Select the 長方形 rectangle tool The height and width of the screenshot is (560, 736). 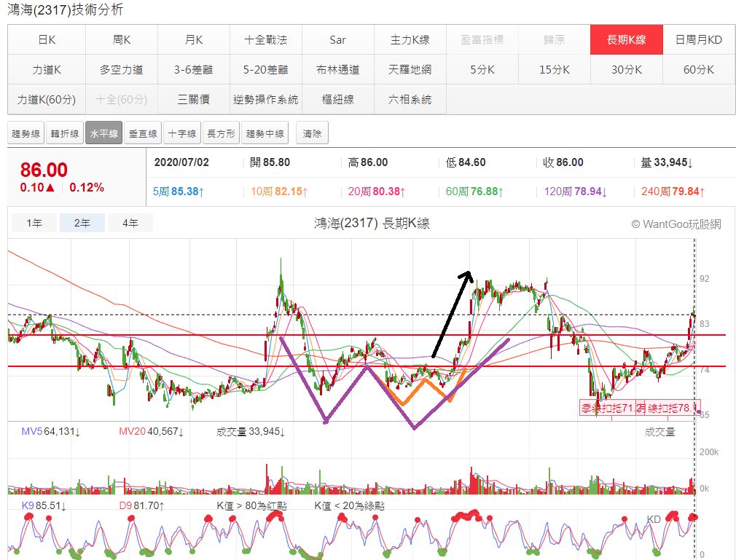221,134
